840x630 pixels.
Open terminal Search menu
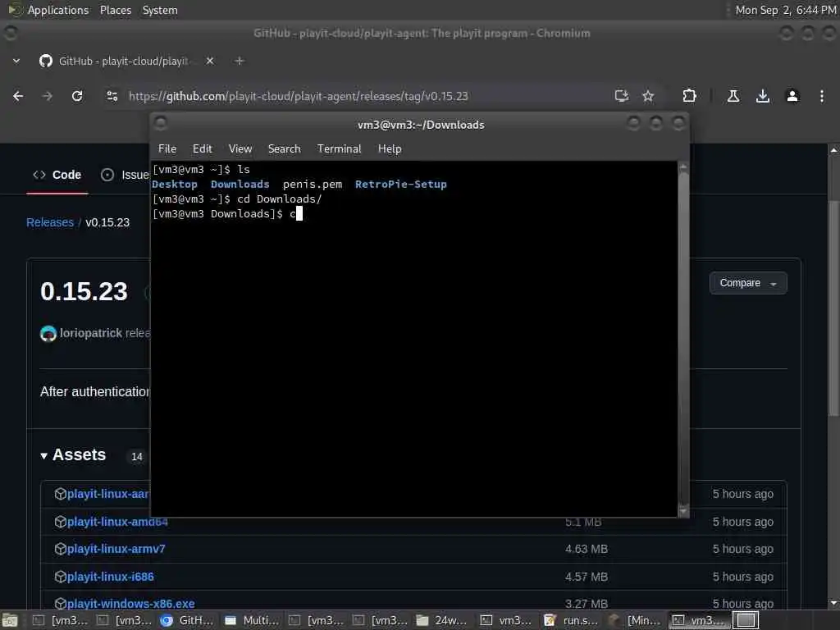click(285, 149)
